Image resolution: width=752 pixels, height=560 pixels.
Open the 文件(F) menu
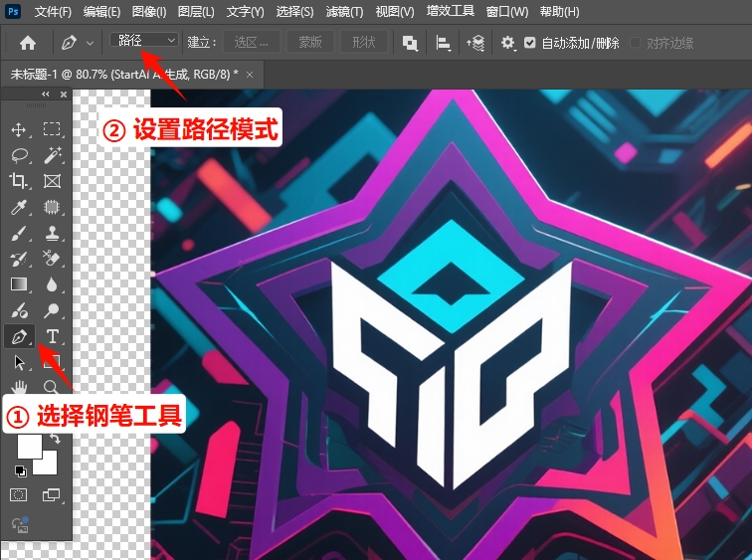click(53, 12)
